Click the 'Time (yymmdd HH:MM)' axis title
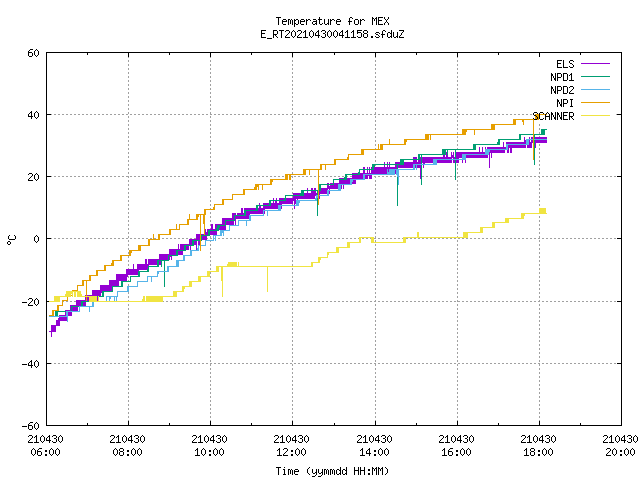Image resolution: width=640 pixels, height=480 pixels. click(332, 471)
